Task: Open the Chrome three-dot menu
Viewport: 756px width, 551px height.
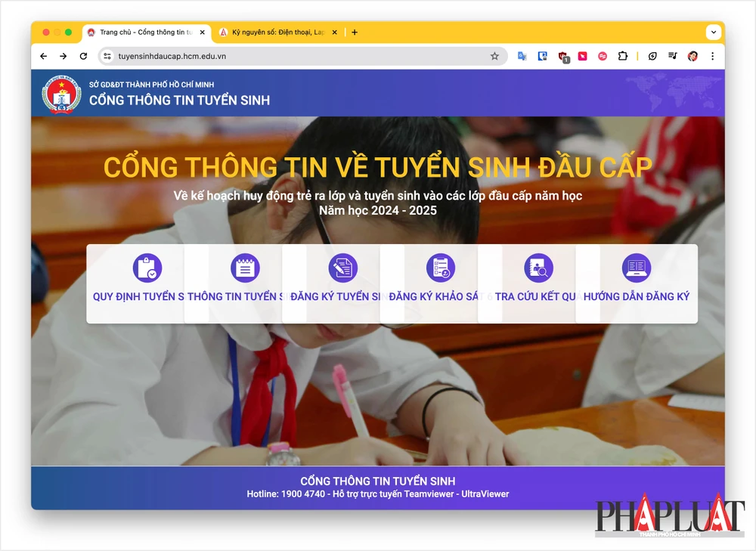Action: coord(712,56)
